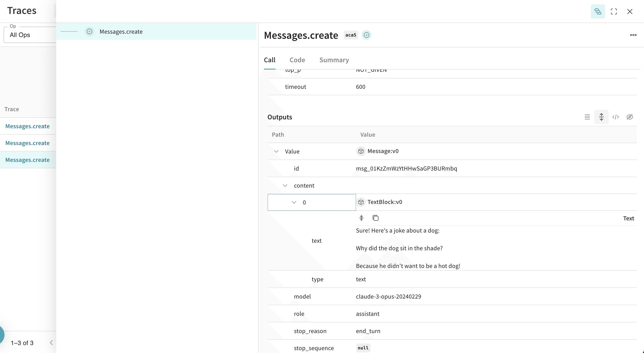644x353 pixels.
Task: Click the timeout value 600
Action: click(361, 87)
